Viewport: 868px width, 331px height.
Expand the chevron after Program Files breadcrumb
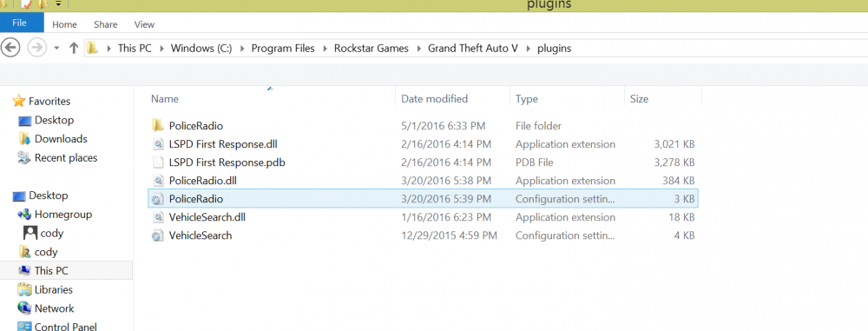[x=325, y=49]
